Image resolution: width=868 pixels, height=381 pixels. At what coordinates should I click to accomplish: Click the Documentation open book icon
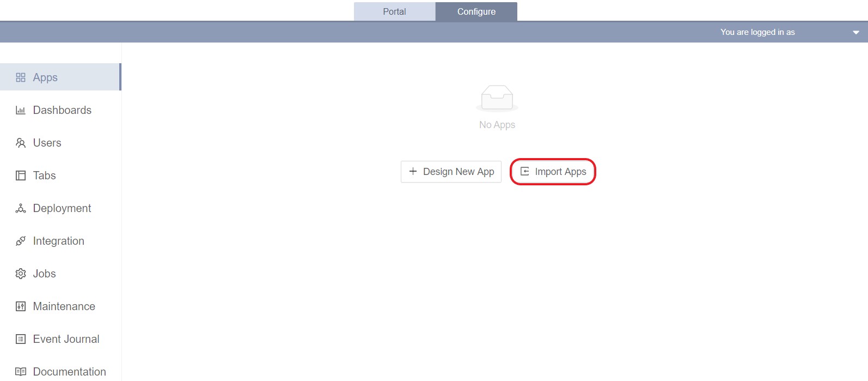click(21, 372)
